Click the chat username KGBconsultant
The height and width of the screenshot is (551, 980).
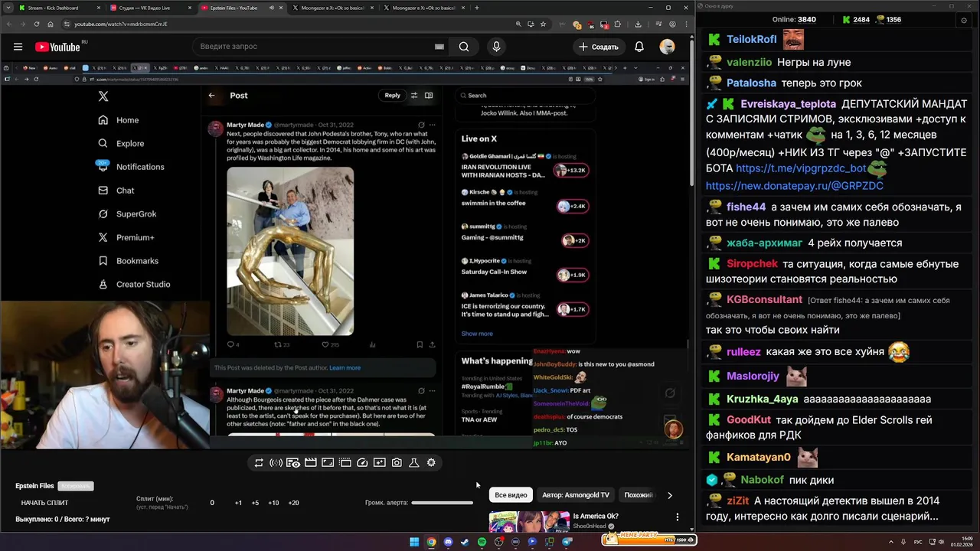[x=764, y=300]
